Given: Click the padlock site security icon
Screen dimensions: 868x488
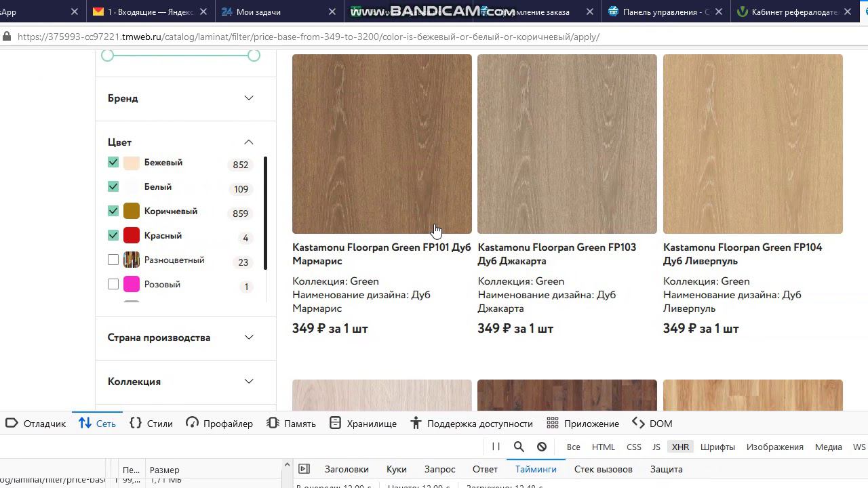Looking at the screenshot, I should [6, 37].
